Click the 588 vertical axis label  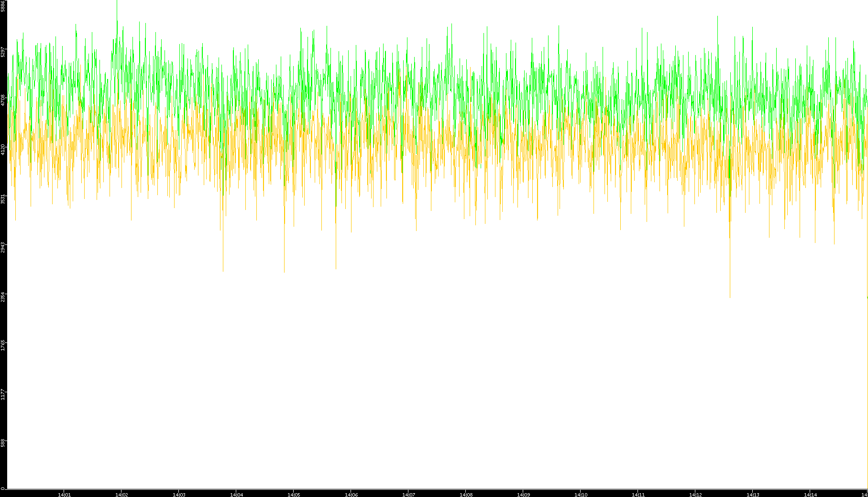3,443
